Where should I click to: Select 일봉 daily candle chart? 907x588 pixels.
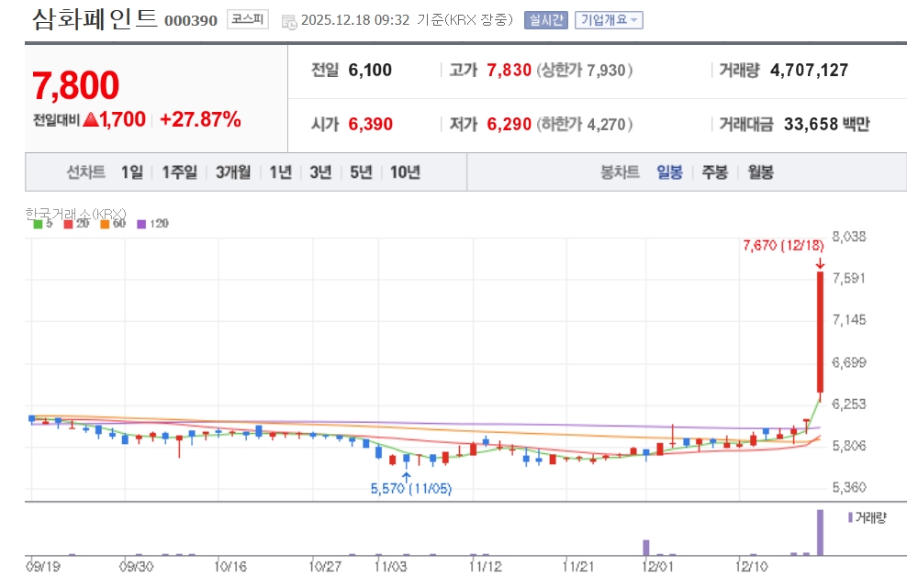click(669, 172)
